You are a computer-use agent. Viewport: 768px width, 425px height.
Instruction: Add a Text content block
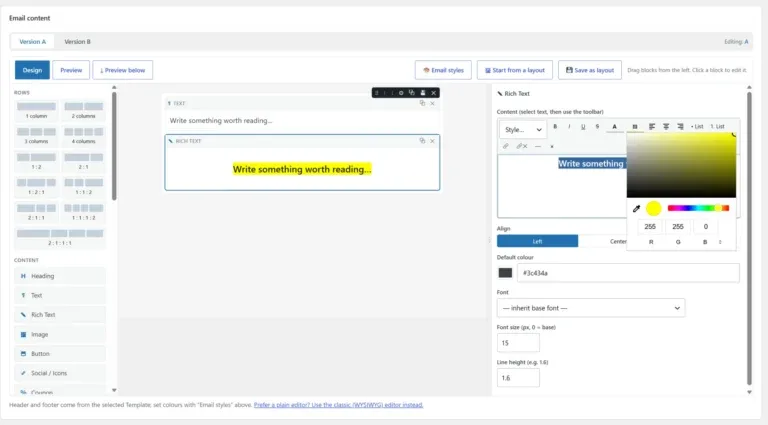(60, 296)
